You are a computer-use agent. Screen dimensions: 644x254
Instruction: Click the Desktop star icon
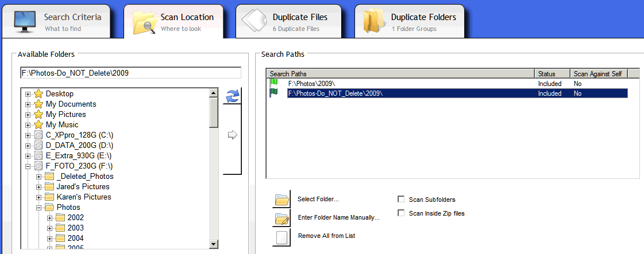(38, 94)
